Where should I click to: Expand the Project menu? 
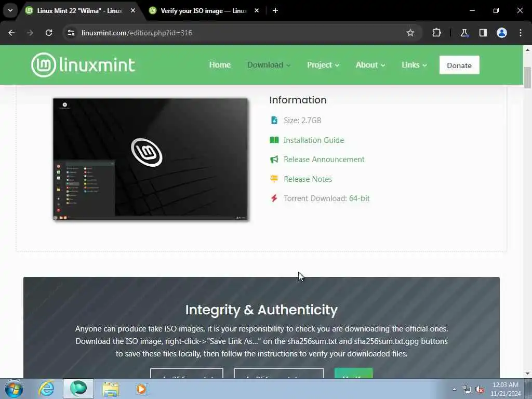pos(323,65)
